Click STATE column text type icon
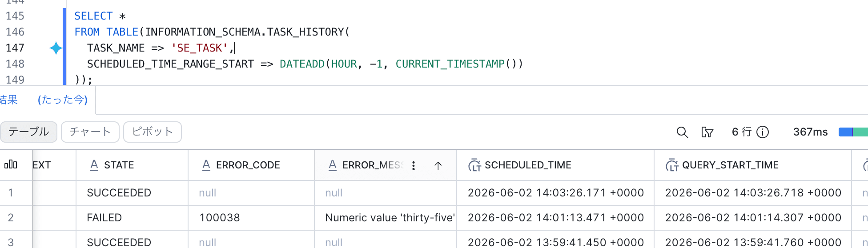The height and width of the screenshot is (248, 868). tap(94, 165)
